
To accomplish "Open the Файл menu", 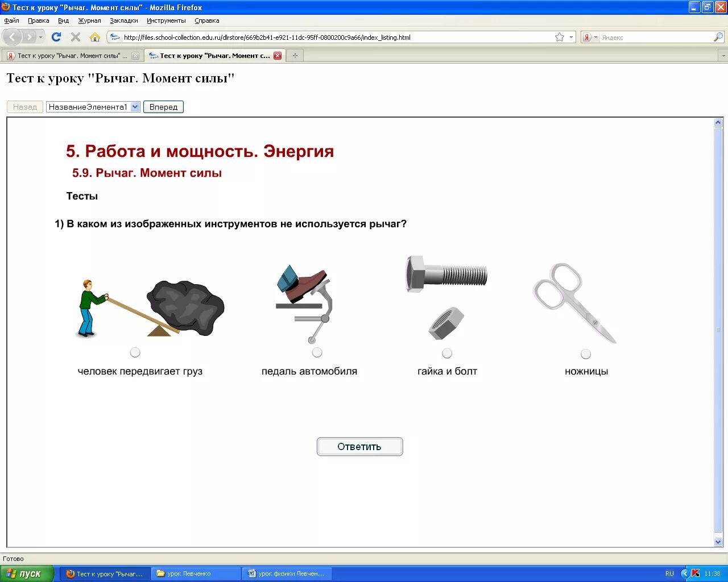I will pos(12,20).
